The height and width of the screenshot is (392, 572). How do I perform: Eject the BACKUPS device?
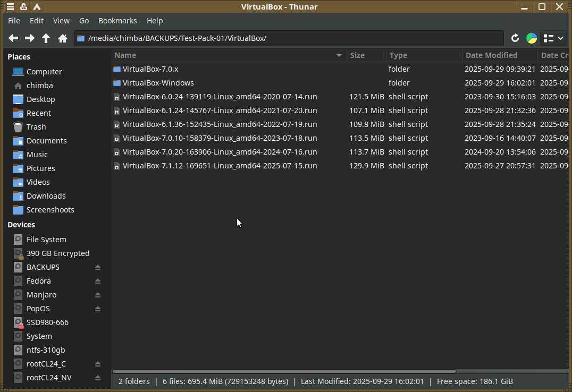(97, 267)
